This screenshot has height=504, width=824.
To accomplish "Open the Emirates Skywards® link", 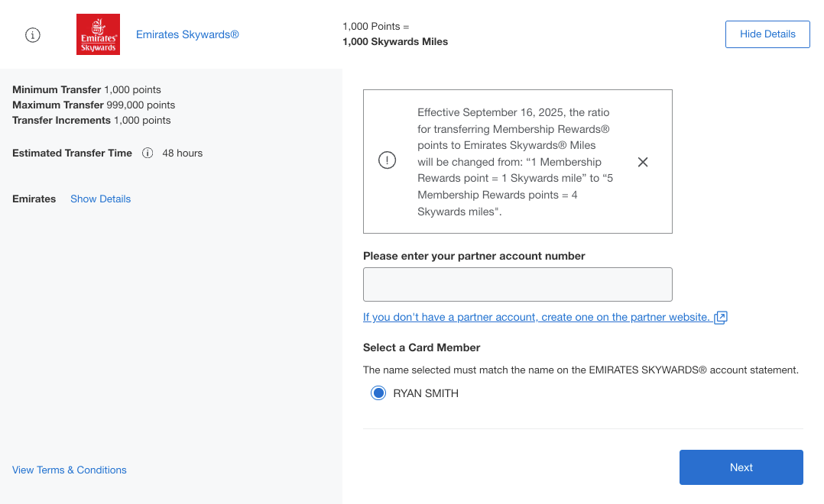I will (x=187, y=34).
